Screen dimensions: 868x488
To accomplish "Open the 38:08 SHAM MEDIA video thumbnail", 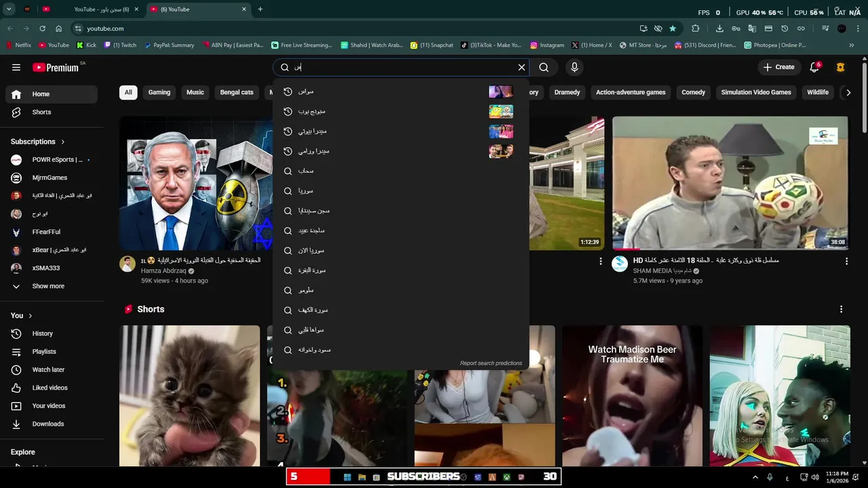I will [730, 183].
